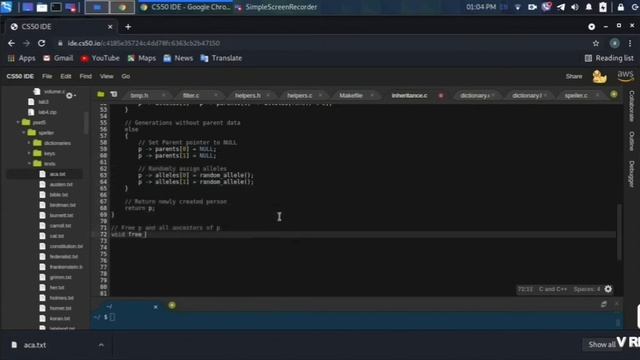This screenshot has height=360, width=640.
Task: Open Find menu
Action: point(86,76)
